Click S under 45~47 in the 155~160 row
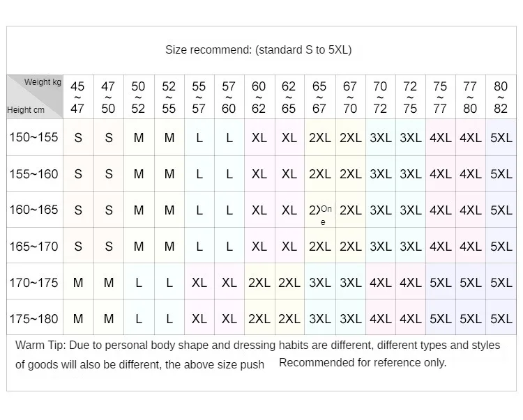523x420 pixels. click(77, 174)
